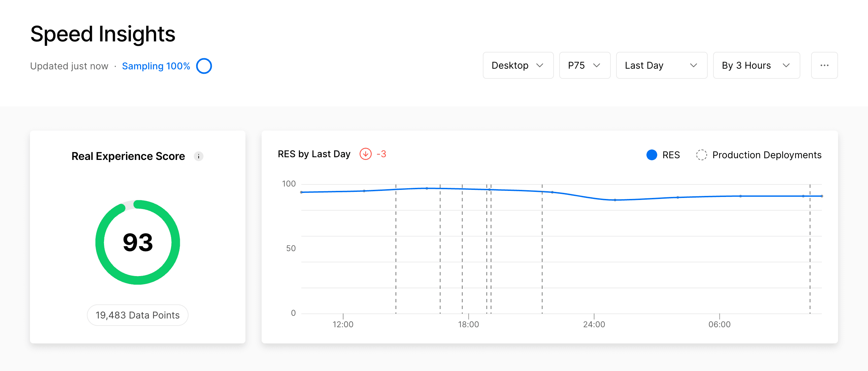Toggle the RES series visibility
Image resolution: width=868 pixels, height=371 pixels.
point(663,155)
